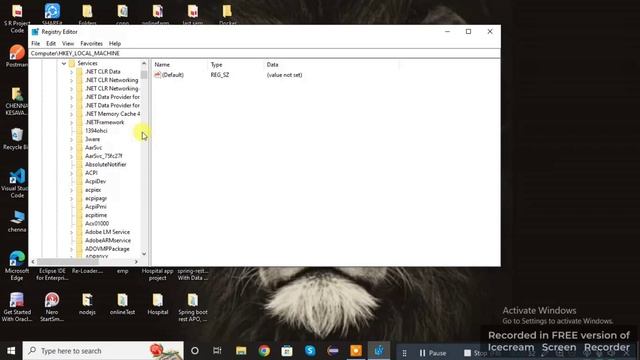Click the registry address bar path
640x360 pixels.
click(264, 53)
